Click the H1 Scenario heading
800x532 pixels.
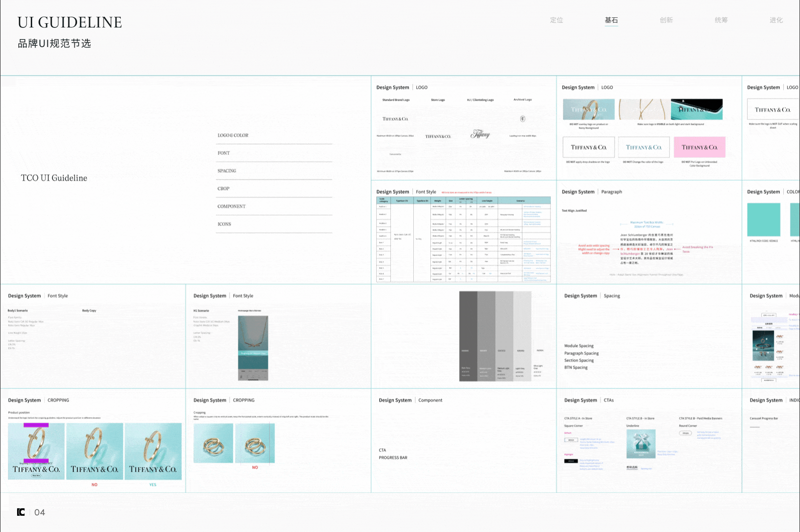click(201, 311)
